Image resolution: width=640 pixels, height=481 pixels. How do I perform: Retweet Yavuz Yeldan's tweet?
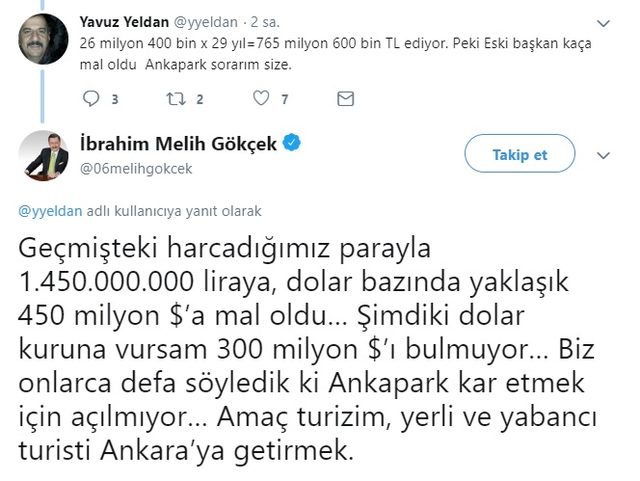pyautogui.click(x=174, y=99)
